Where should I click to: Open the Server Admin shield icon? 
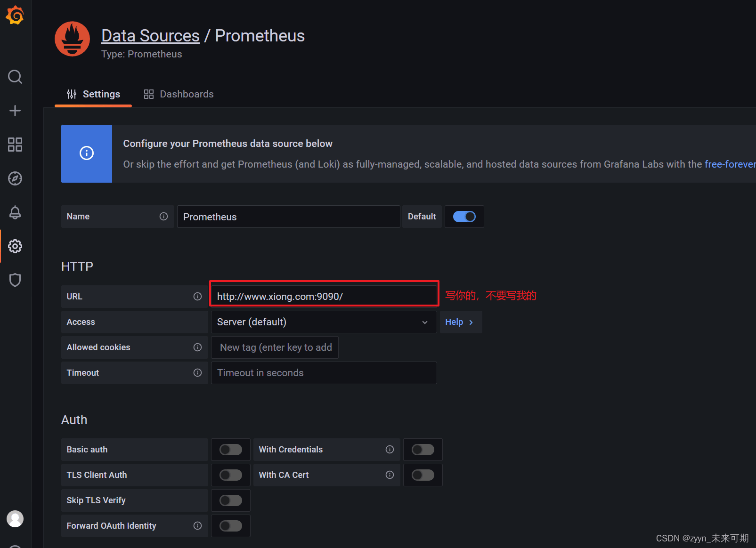pos(15,280)
